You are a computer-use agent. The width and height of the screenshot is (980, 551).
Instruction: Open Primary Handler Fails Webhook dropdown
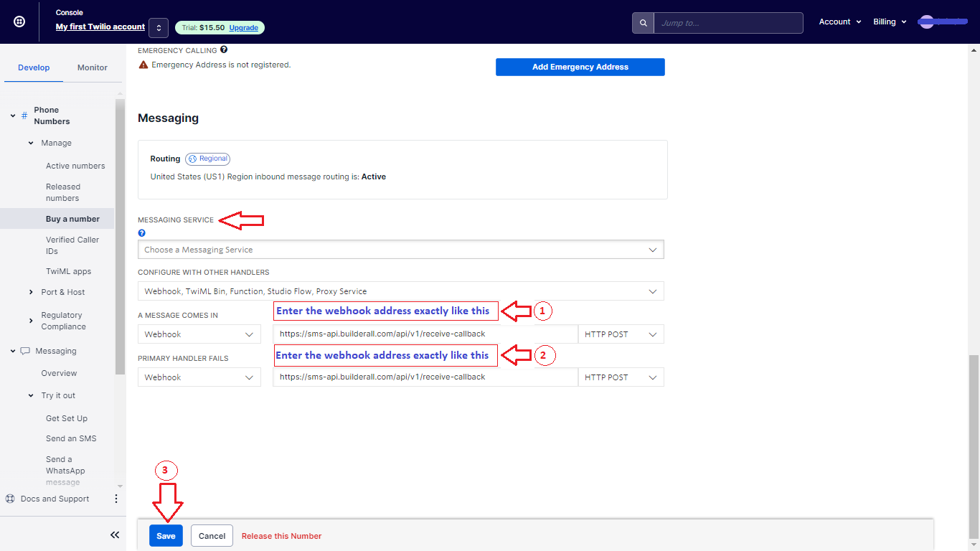(x=199, y=377)
